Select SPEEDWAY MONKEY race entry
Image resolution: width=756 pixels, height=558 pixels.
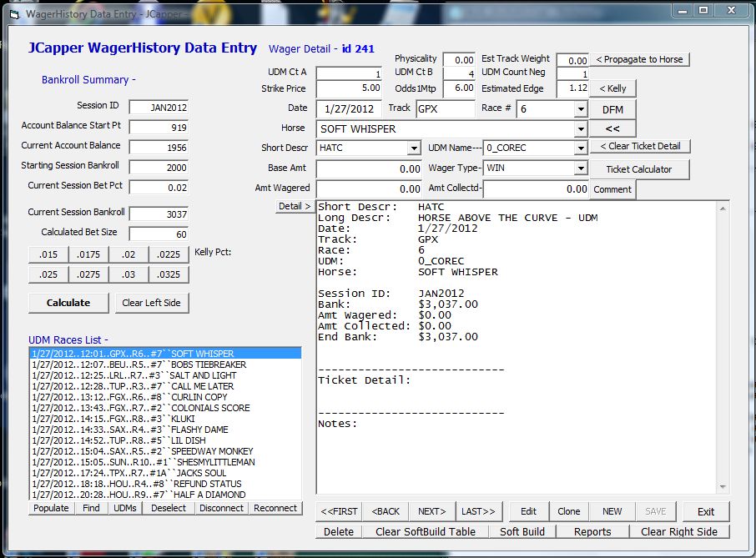pyautogui.click(x=165, y=451)
